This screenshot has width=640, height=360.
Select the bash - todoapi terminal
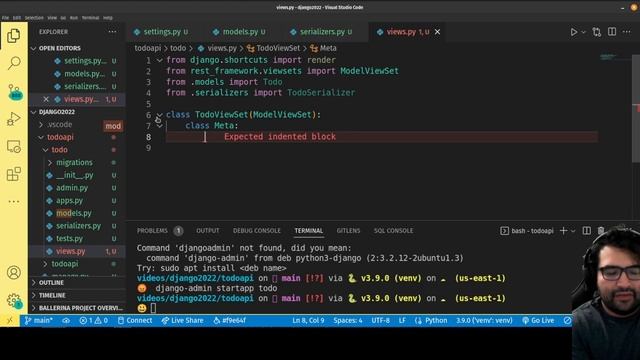(x=527, y=231)
